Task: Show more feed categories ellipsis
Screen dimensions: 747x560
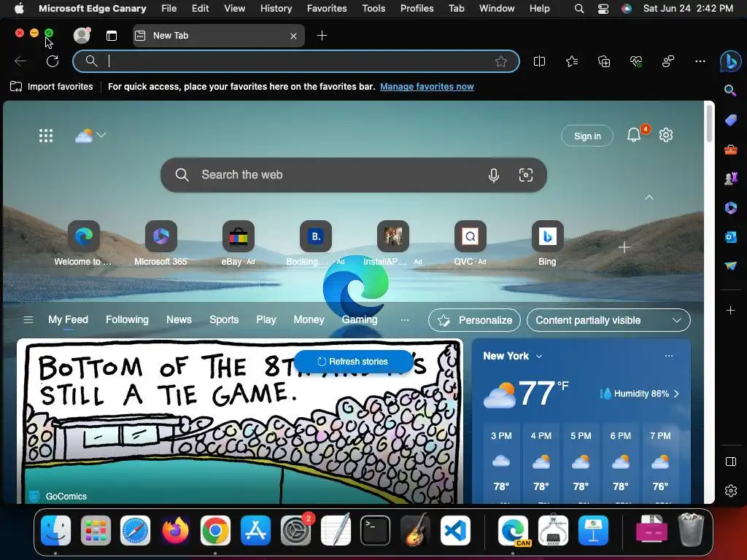Action: click(404, 320)
